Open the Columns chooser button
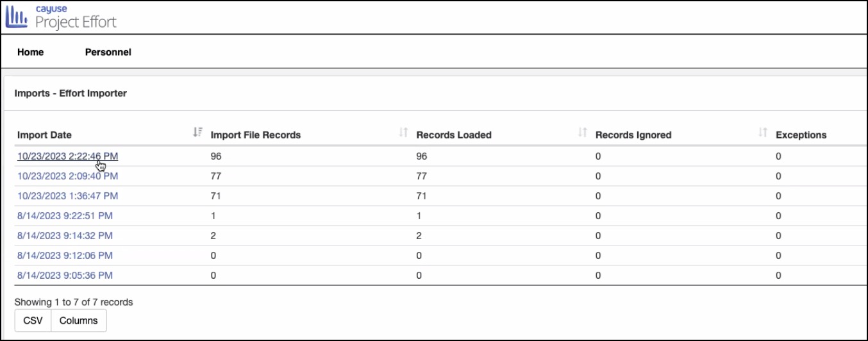Viewport: 868px width, 341px height. click(x=79, y=320)
